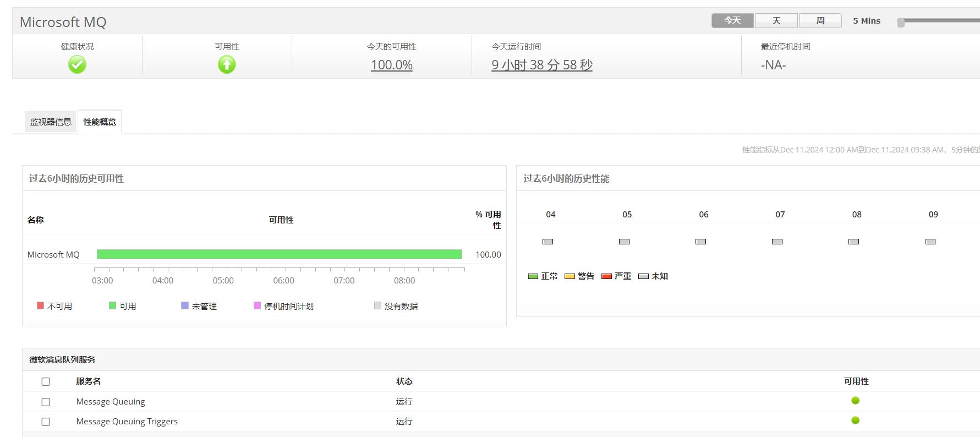Select the 性能概览 tab
This screenshot has height=437, width=980.
[x=100, y=122]
